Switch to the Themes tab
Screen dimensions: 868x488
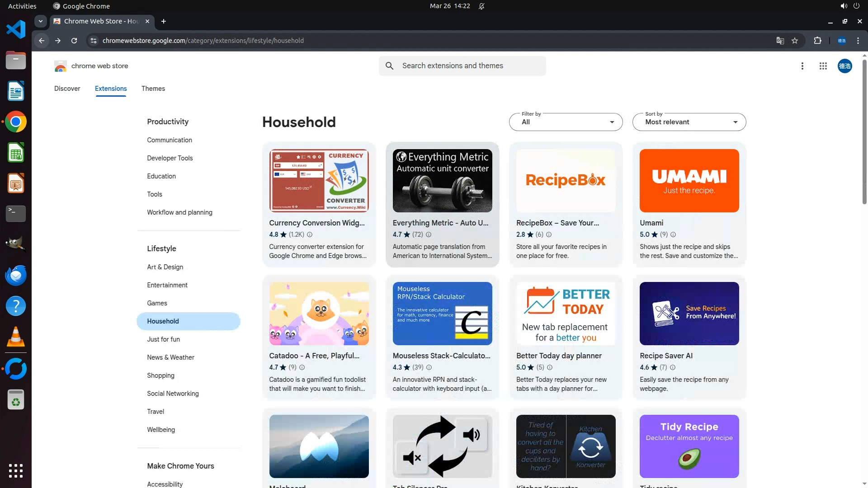(x=153, y=89)
